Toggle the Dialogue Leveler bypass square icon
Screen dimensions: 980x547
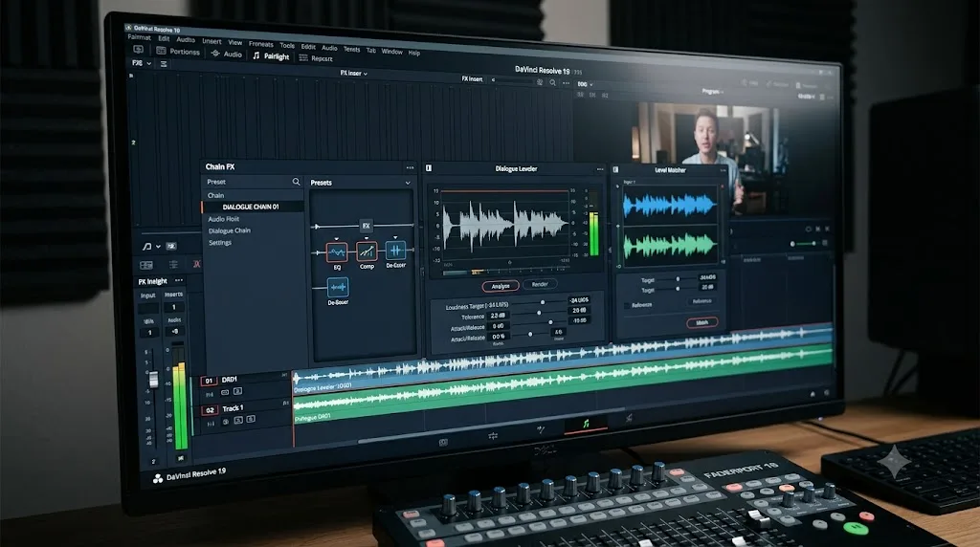[429, 168]
